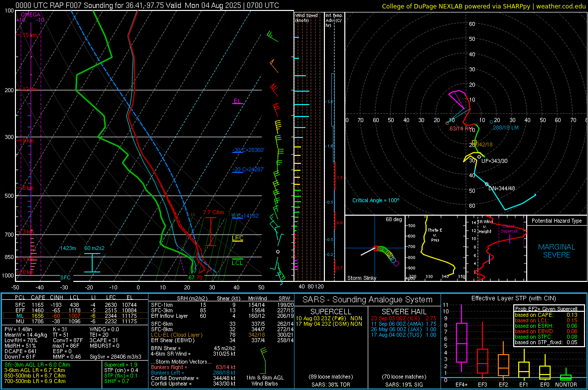Click the UP=343/30 Corfidi label

click(x=494, y=161)
